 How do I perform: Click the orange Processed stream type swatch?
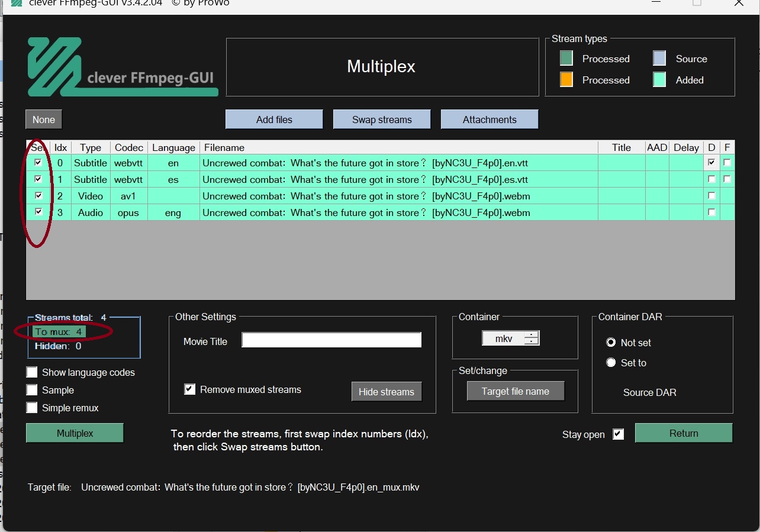[566, 79]
